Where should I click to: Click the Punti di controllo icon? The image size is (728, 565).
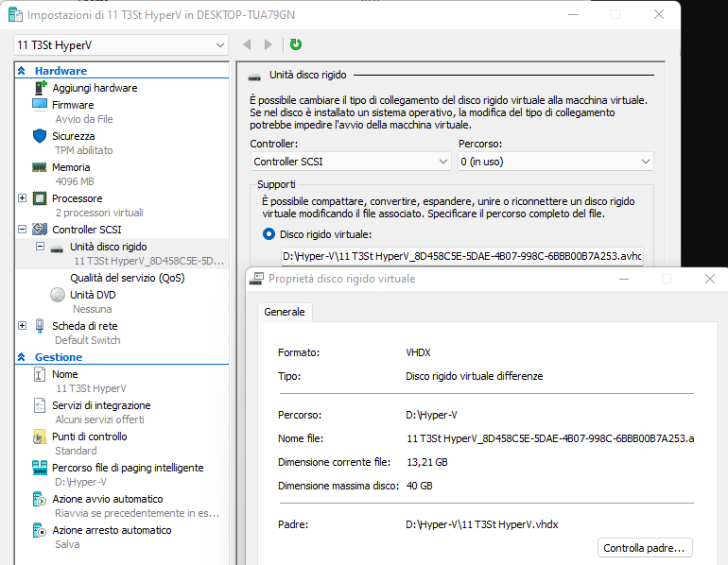40,437
